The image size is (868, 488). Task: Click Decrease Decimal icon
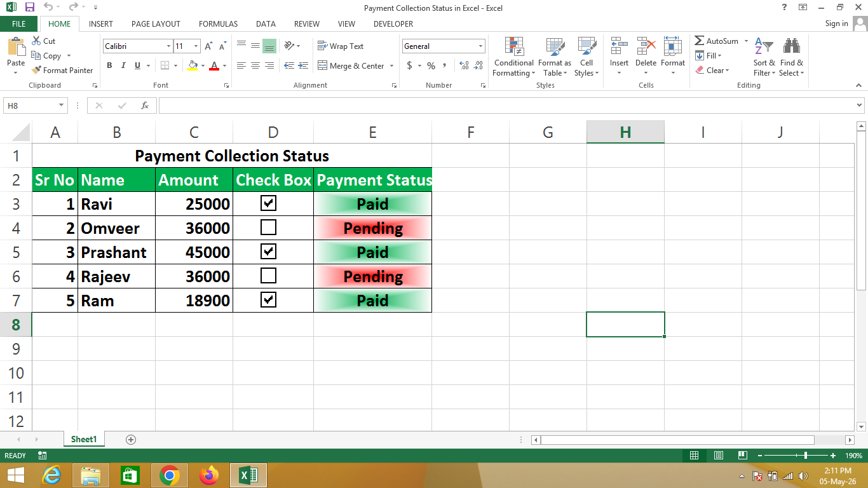477,65
